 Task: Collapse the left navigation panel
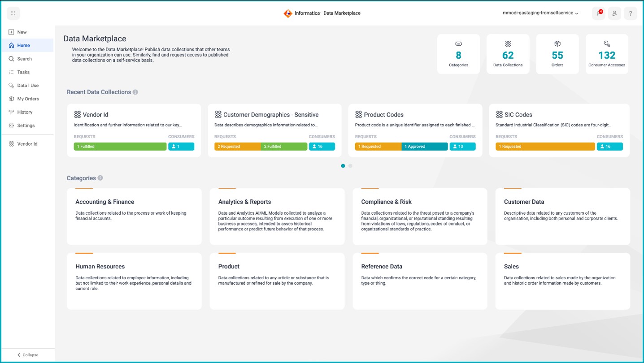point(28,354)
